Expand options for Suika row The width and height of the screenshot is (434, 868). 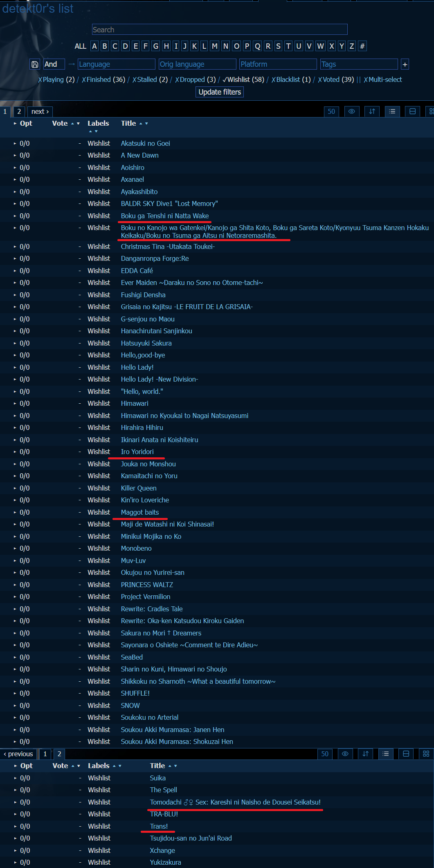16,778
